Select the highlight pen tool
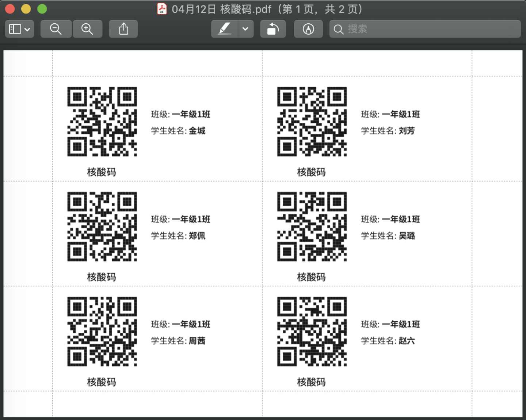526x420 pixels. (225, 29)
